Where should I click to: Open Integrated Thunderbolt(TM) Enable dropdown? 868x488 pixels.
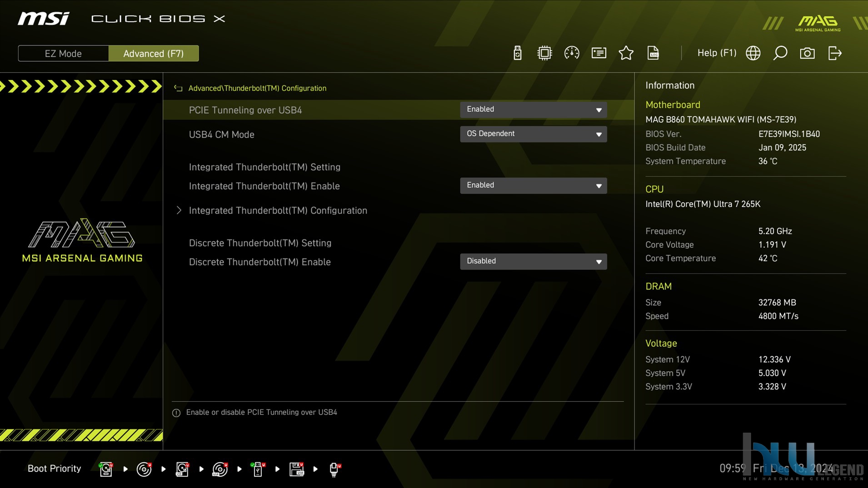click(x=533, y=185)
